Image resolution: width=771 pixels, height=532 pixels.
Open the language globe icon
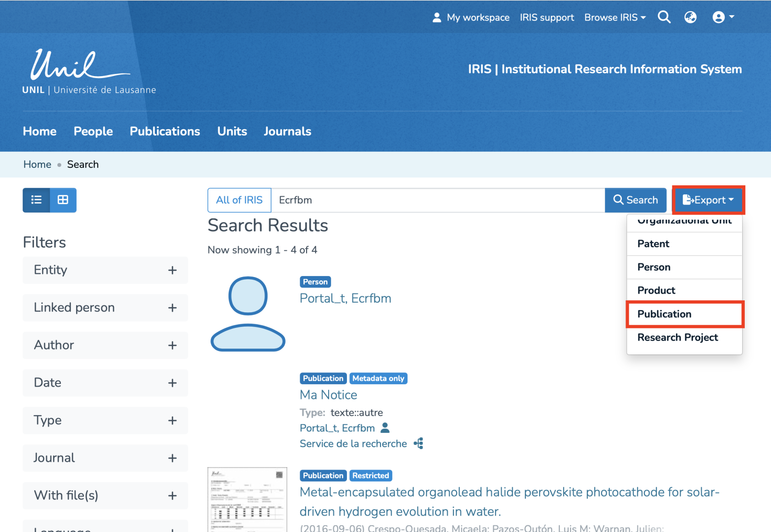(690, 17)
